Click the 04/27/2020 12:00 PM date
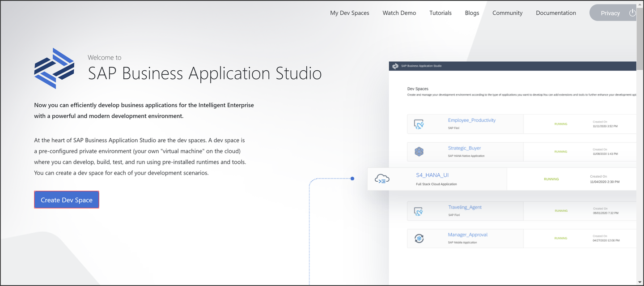 point(606,240)
